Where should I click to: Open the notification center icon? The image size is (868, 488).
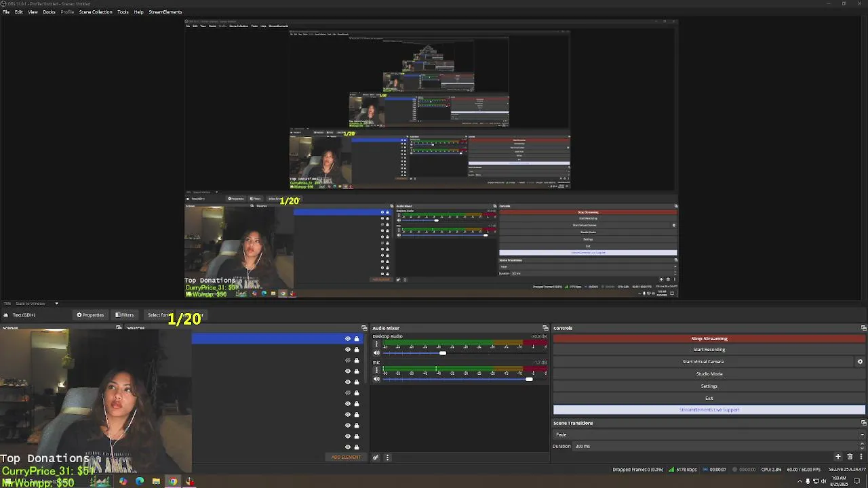pos(856,481)
